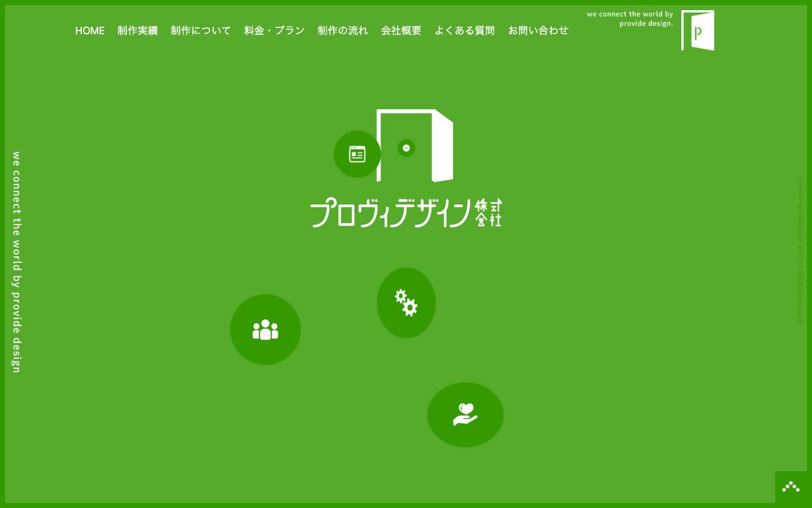Image resolution: width=812 pixels, height=508 pixels.
Task: Open the HOME menu item
Action: 89,30
